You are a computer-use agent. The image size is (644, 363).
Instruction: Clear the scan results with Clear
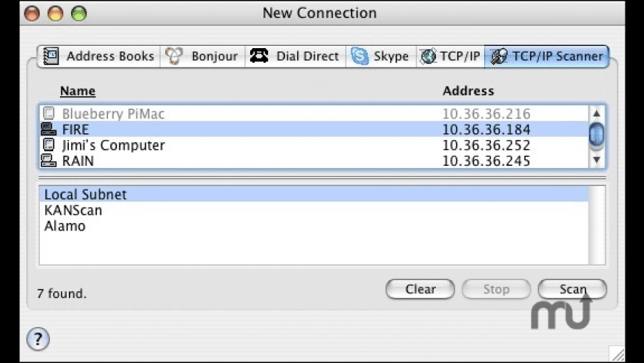coord(420,290)
